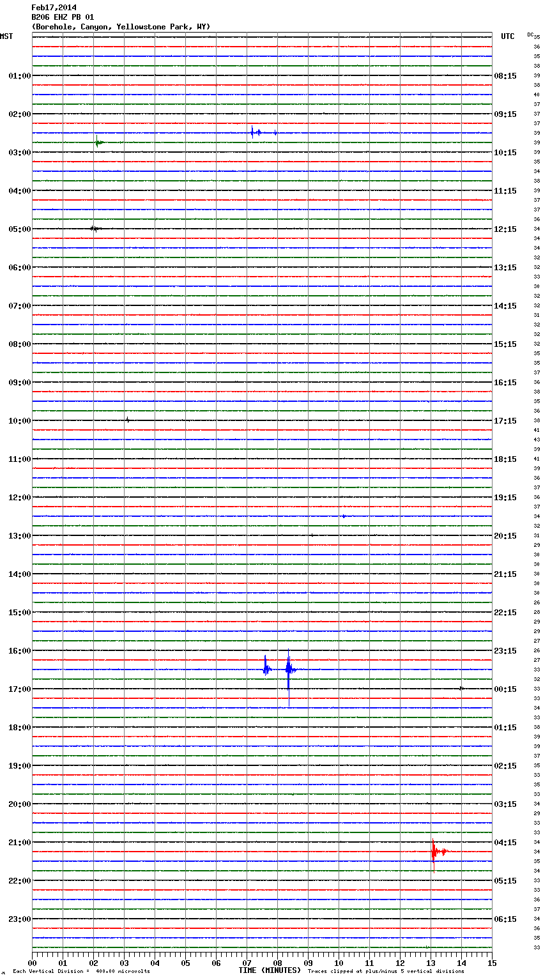
Task: Select the B206 EHZ PB 01 station label
Action: (x=63, y=17)
